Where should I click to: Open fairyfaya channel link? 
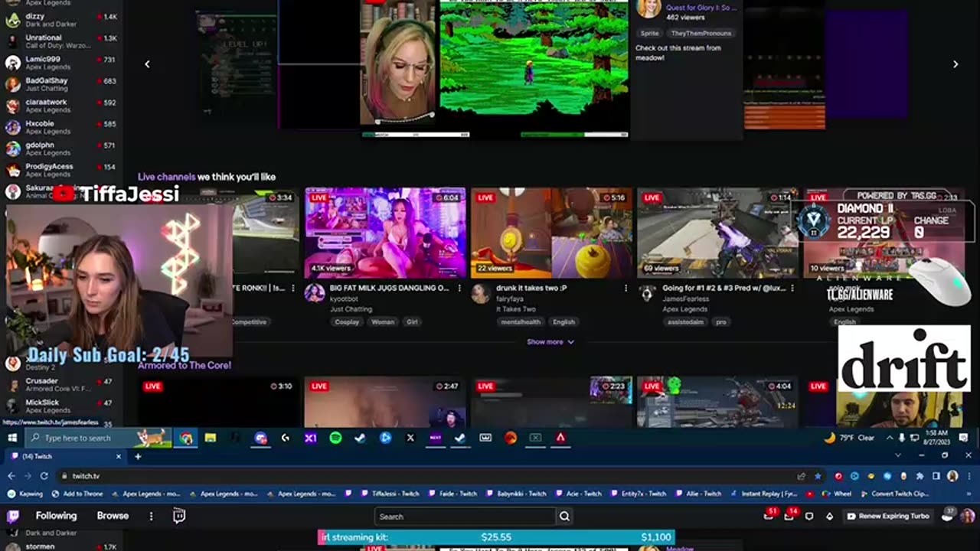pos(508,299)
